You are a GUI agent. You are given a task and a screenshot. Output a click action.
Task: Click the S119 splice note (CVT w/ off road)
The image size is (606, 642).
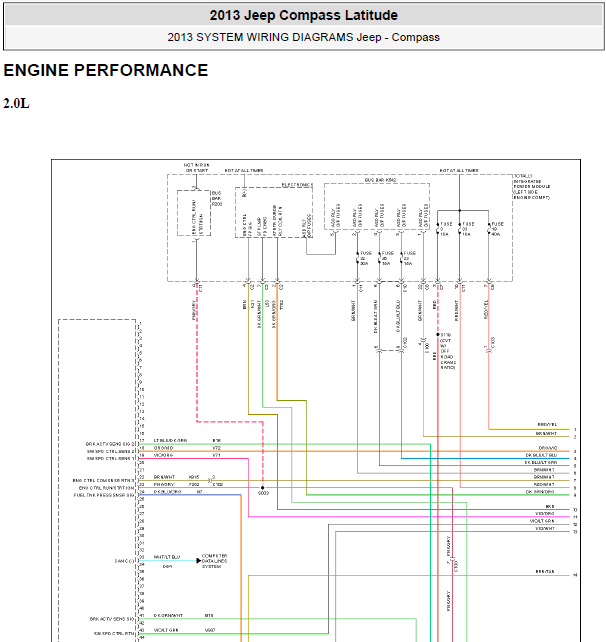click(x=448, y=351)
